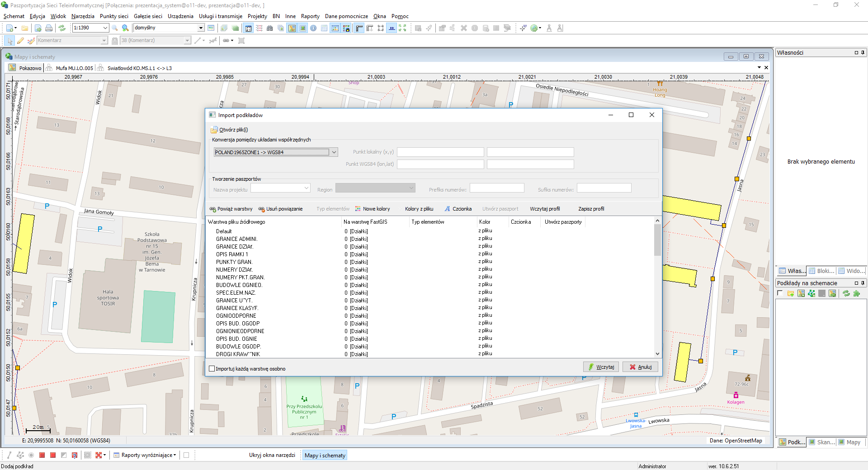Click the green refresh arrows icon
The height and width of the screenshot is (470, 868).
(x=62, y=28)
